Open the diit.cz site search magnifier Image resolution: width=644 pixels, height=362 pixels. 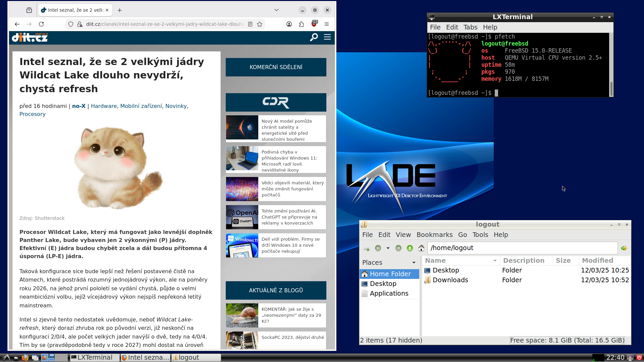click(314, 37)
